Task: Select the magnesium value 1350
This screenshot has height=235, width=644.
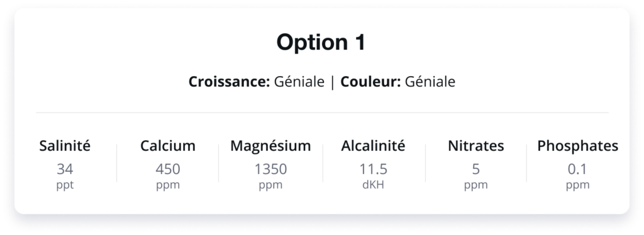Action: (x=270, y=169)
